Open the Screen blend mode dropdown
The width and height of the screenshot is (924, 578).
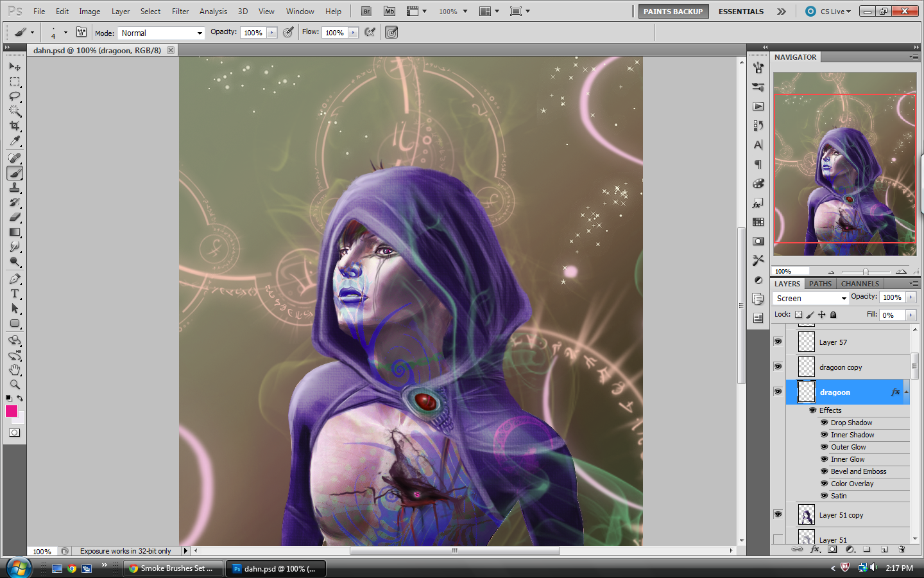(811, 298)
